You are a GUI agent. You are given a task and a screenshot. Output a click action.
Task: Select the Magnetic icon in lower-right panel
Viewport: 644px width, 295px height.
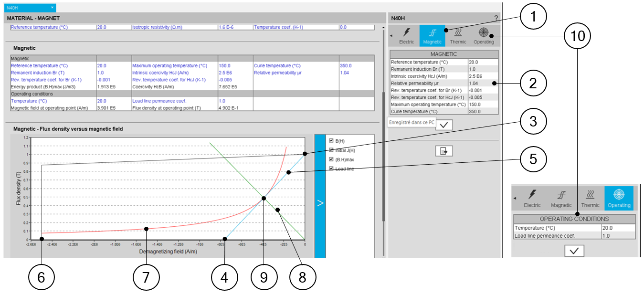[x=561, y=198]
